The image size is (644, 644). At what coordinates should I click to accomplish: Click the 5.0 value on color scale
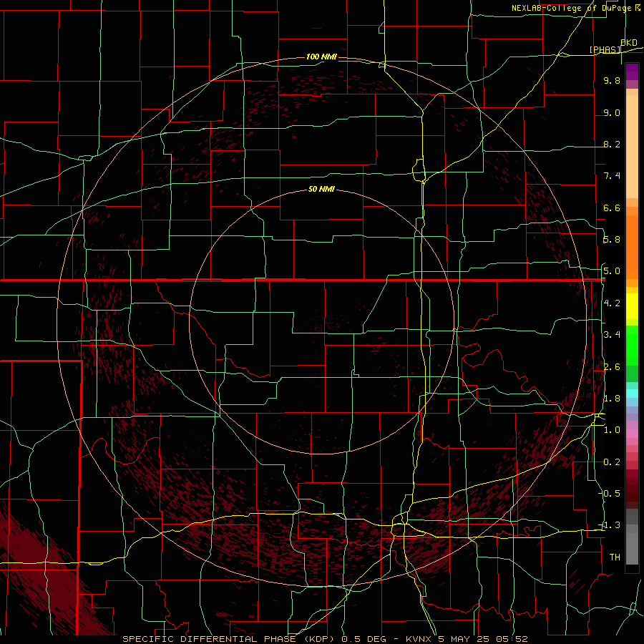point(612,271)
